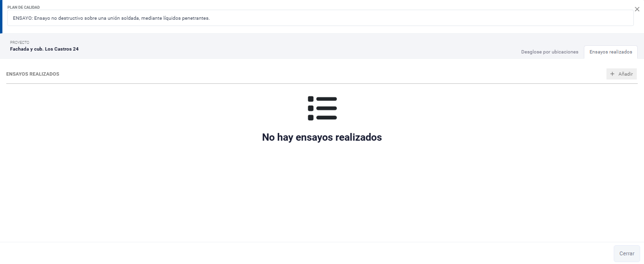
Task: Click the word penetrantes in the description
Action: [x=196, y=18]
